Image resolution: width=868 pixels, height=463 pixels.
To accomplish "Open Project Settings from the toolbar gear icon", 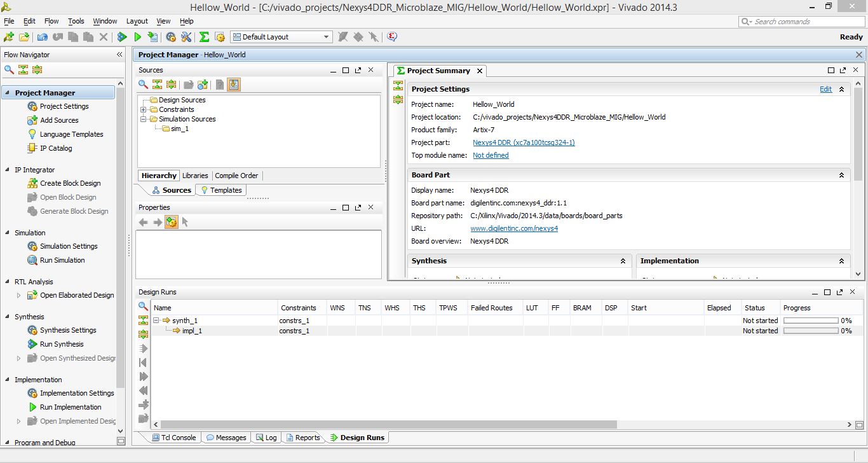I will pos(171,37).
